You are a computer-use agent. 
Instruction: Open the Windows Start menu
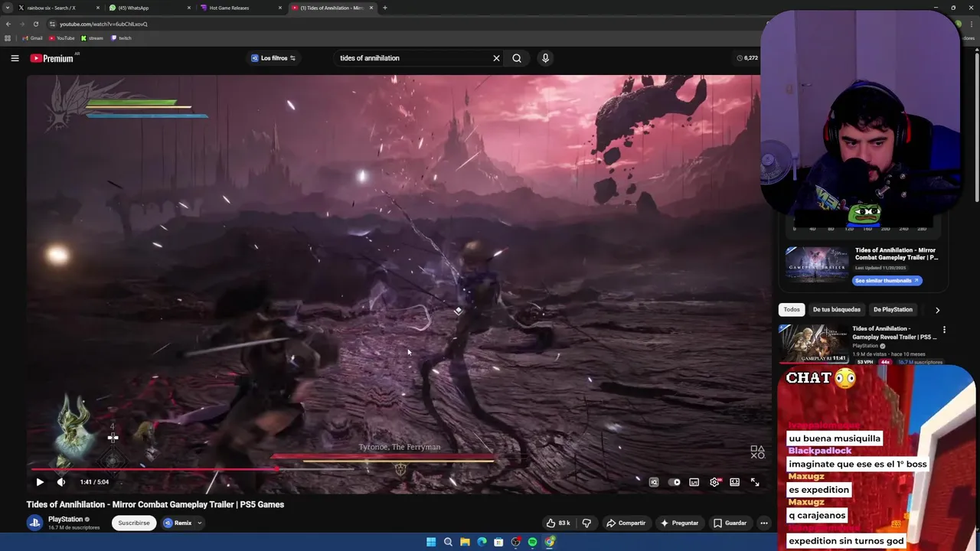click(431, 542)
